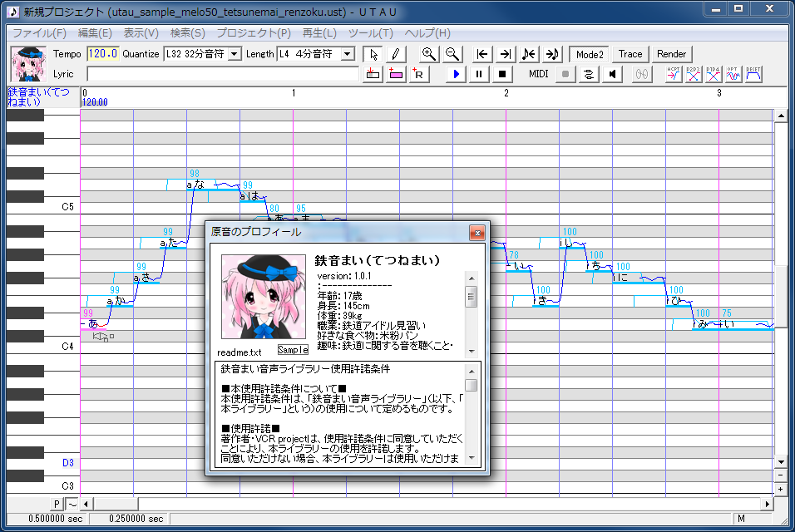Select the arrow pointer tool
Viewport: 795px width, 532px height.
click(373, 54)
